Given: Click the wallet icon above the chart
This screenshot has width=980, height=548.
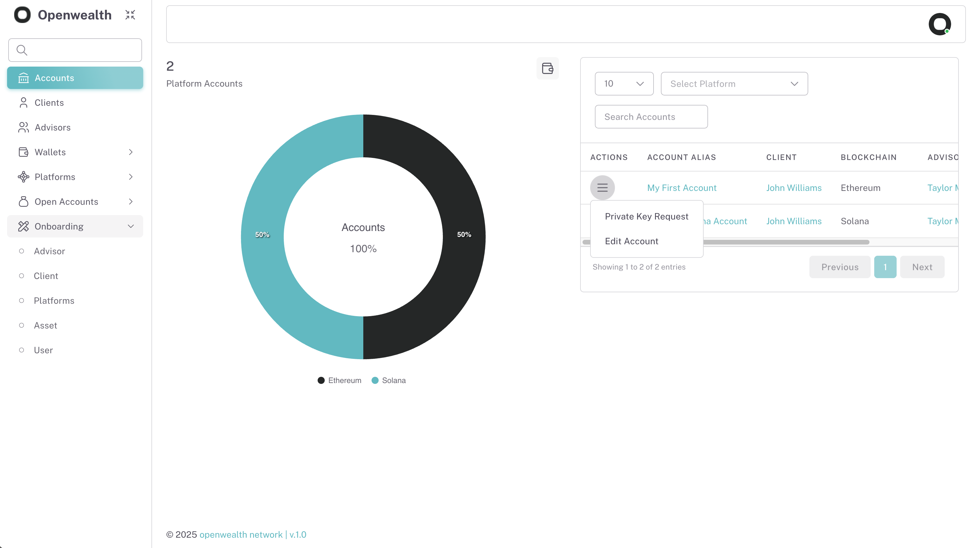Looking at the screenshot, I should pos(547,68).
